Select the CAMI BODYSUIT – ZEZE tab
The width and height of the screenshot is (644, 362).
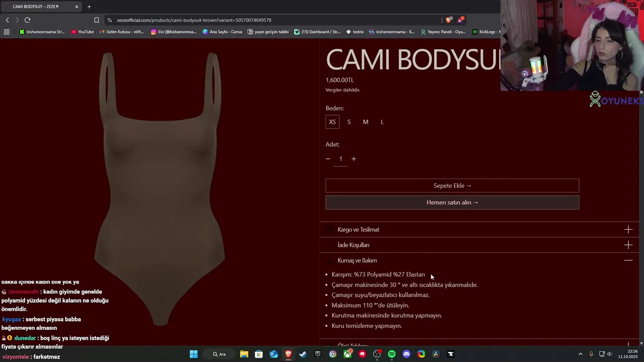[x=41, y=7]
